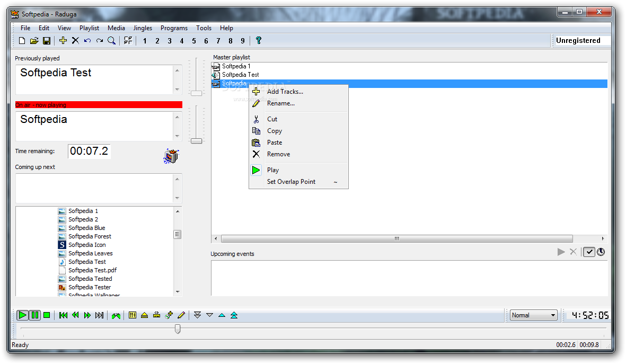Move item to top with the double up arrow

(234, 315)
